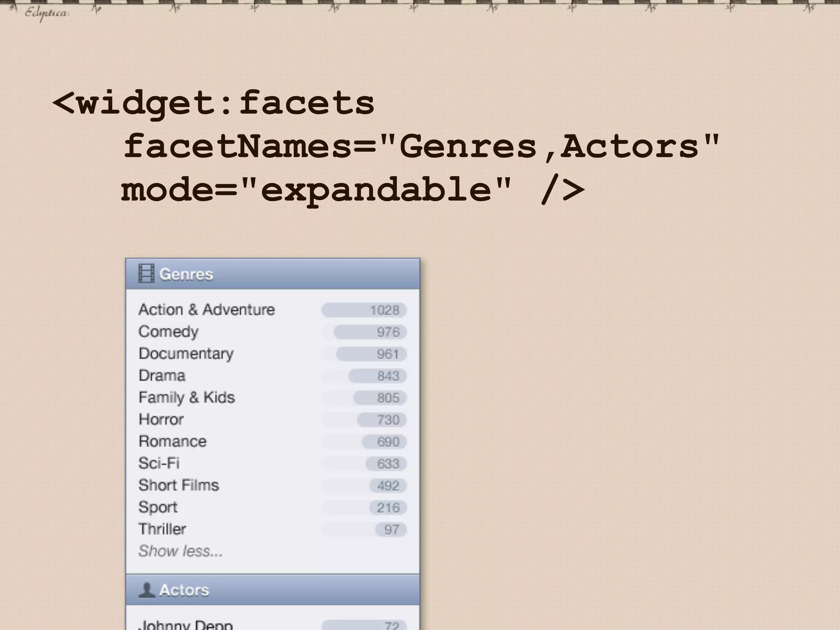The height and width of the screenshot is (630, 840).
Task: Select the Family & Kids genre
Action: coord(187,398)
